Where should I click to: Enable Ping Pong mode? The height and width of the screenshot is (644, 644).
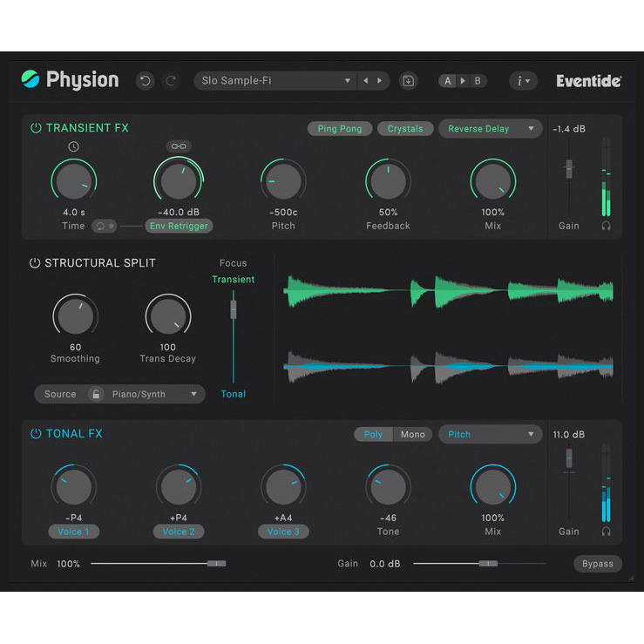point(340,129)
